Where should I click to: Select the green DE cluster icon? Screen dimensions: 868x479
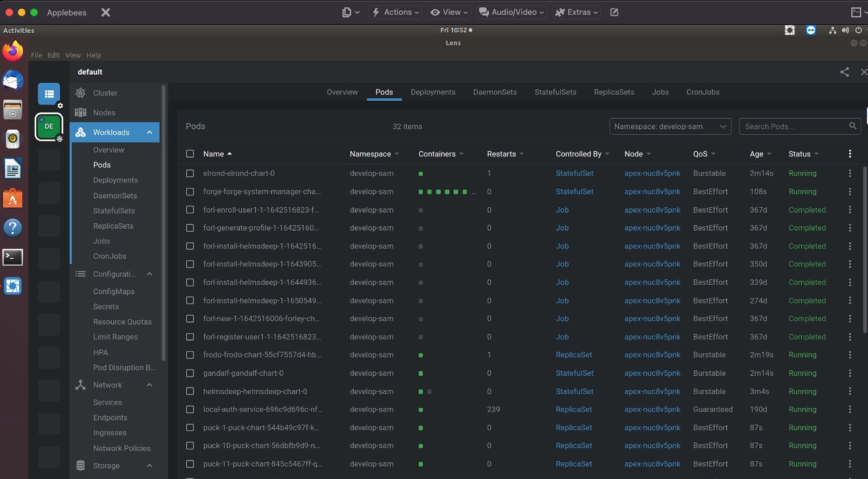pyautogui.click(x=49, y=126)
